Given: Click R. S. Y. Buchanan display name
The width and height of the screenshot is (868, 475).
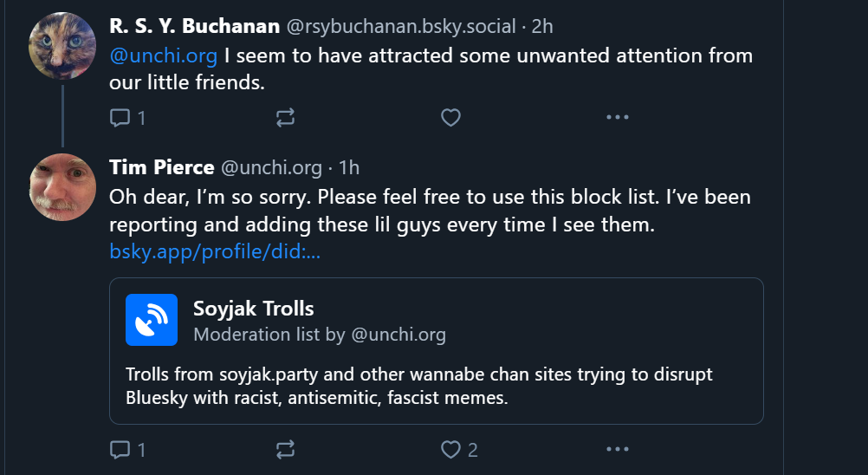Looking at the screenshot, I should click(194, 26).
